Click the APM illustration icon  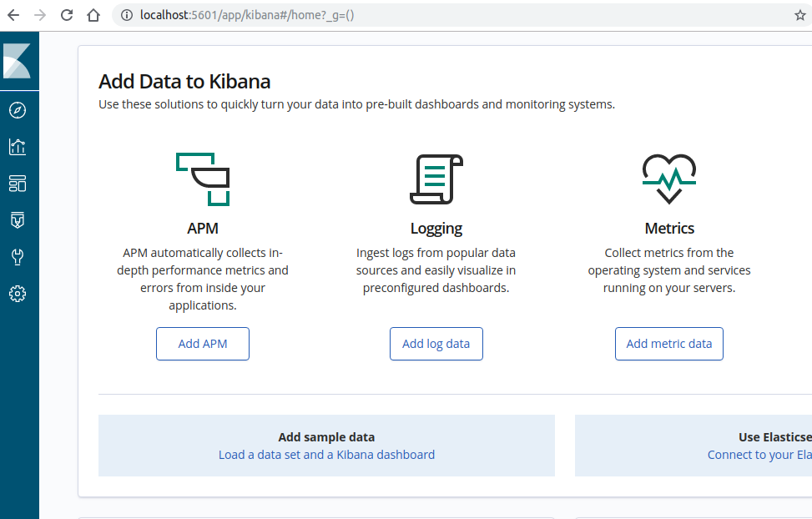tap(203, 179)
